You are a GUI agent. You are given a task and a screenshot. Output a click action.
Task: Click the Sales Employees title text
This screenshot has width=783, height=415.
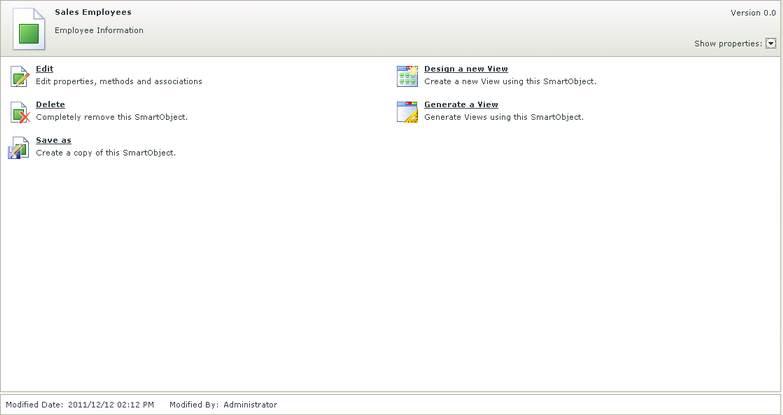click(93, 12)
